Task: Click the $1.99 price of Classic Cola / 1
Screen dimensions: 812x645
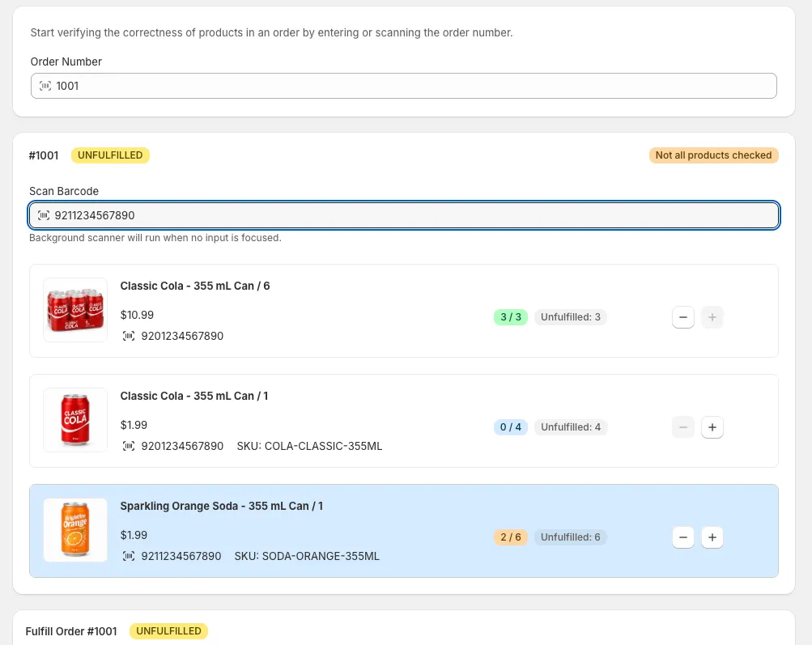Action: click(x=134, y=425)
